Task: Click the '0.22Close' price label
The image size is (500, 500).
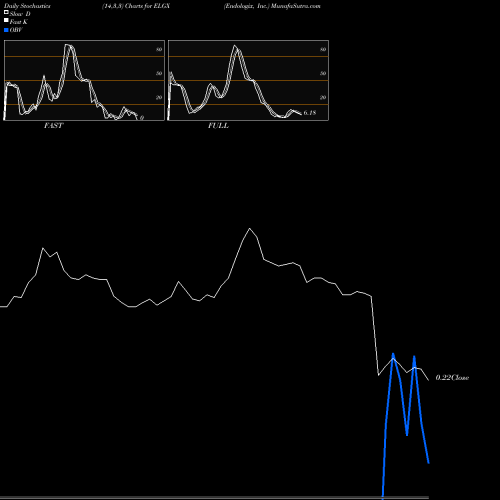Action: click(452, 378)
